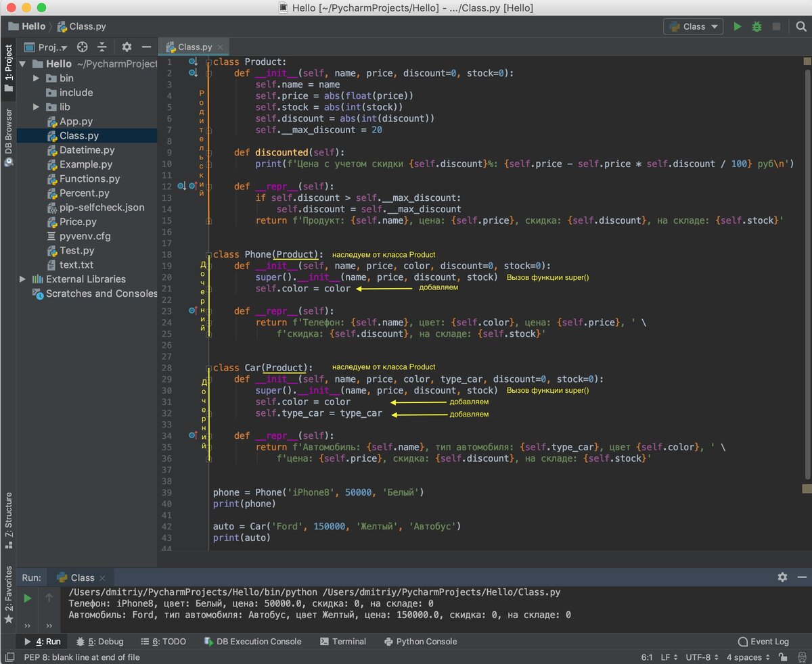Click UTF-8 encoding selector in status bar
This screenshot has height=664, width=812.
[701, 657]
